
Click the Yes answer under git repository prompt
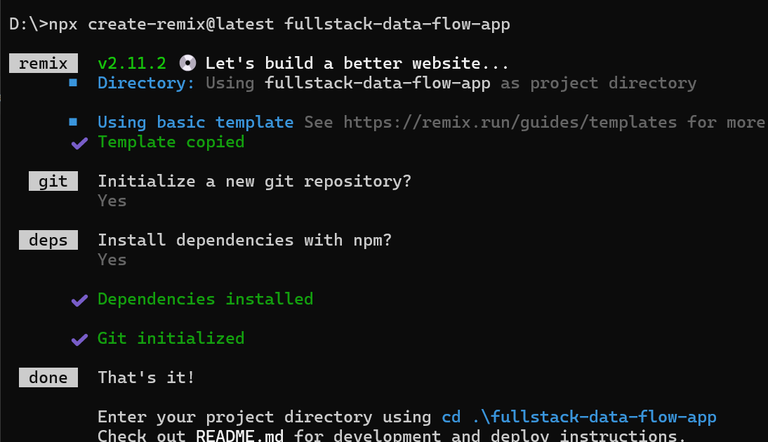[112, 201]
